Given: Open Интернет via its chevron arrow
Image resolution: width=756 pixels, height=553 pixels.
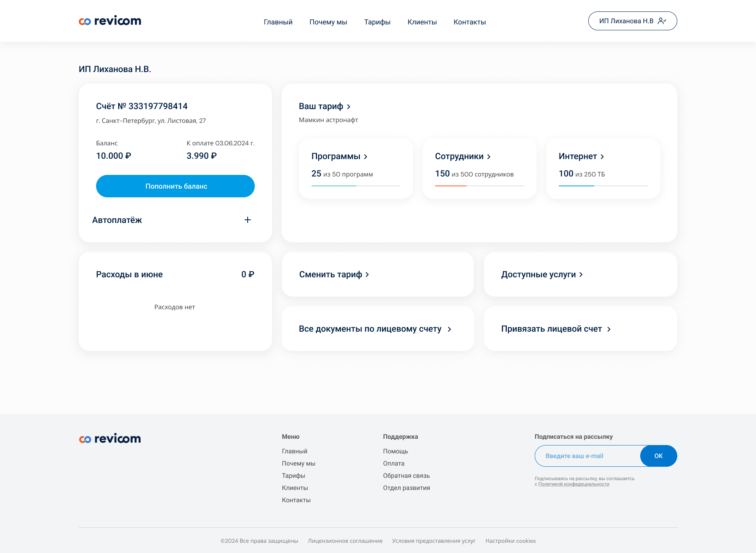Looking at the screenshot, I should [x=602, y=157].
